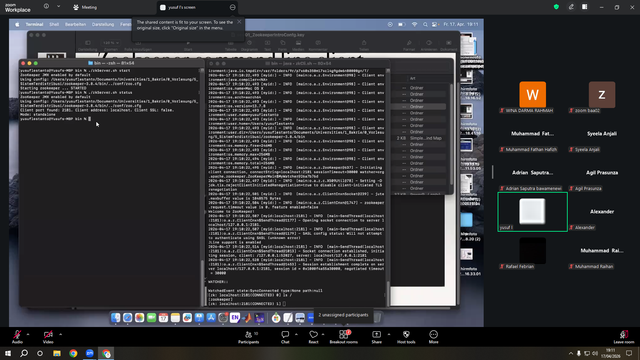Screen dimensions: 640x360
Task: Click the Mac Spotlight search icon
Action: (425, 24)
